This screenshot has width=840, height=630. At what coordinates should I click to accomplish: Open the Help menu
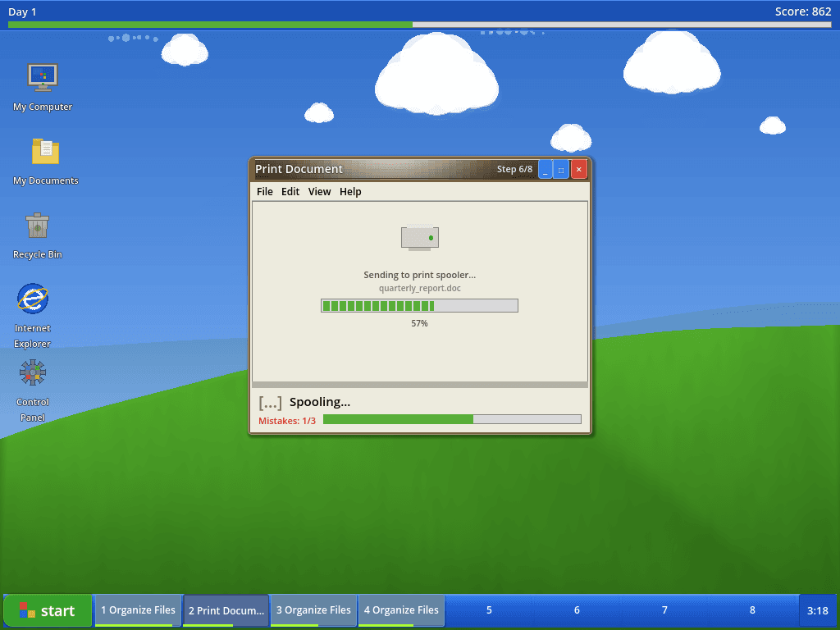(350, 192)
